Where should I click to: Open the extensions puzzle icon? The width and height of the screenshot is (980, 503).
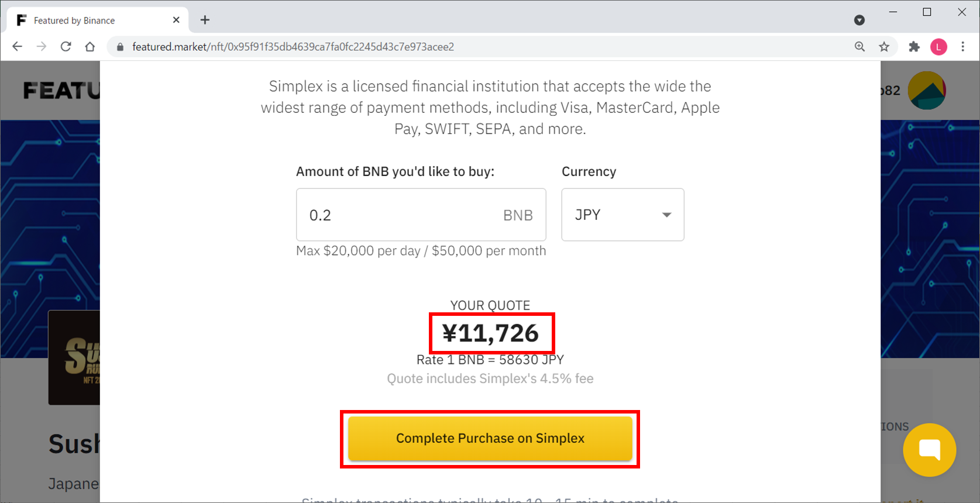click(x=914, y=47)
